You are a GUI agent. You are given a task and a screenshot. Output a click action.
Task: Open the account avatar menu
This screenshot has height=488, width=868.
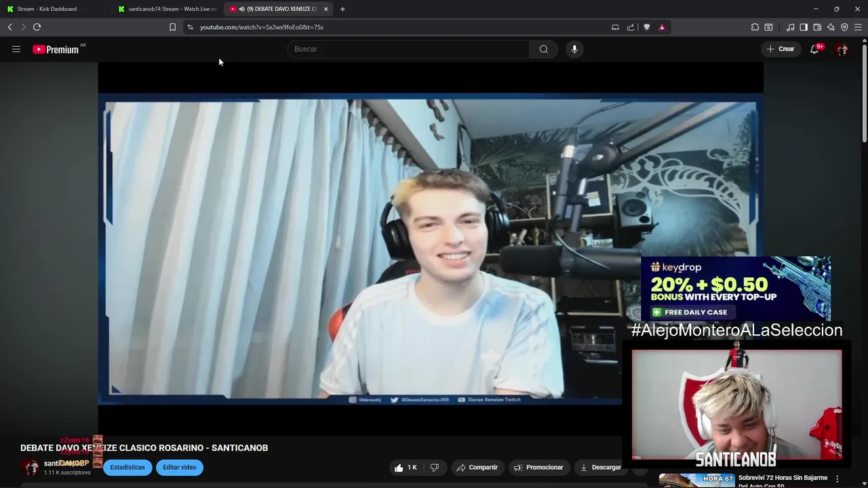tap(842, 49)
